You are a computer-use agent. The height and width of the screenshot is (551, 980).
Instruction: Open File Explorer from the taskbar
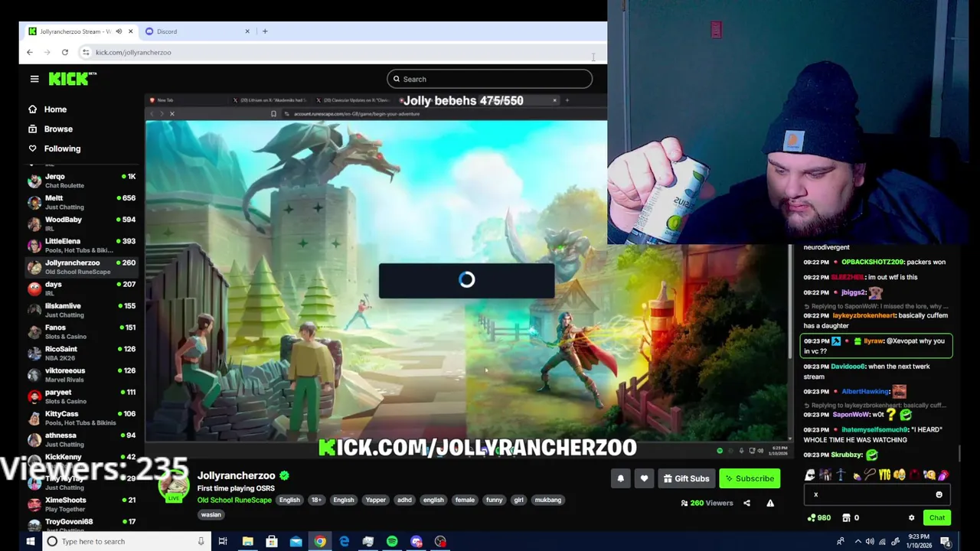pos(247,541)
